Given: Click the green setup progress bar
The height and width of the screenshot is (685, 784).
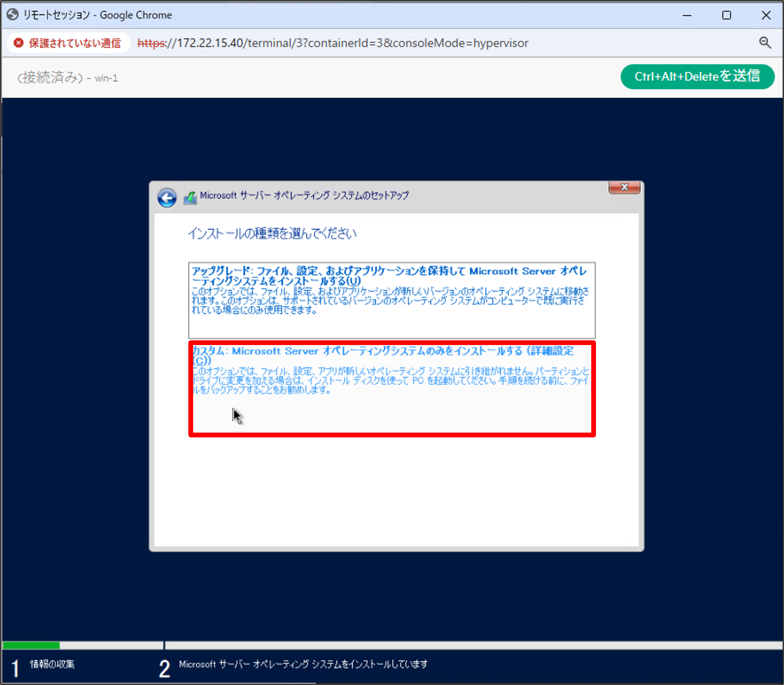Looking at the screenshot, I should tap(31, 645).
